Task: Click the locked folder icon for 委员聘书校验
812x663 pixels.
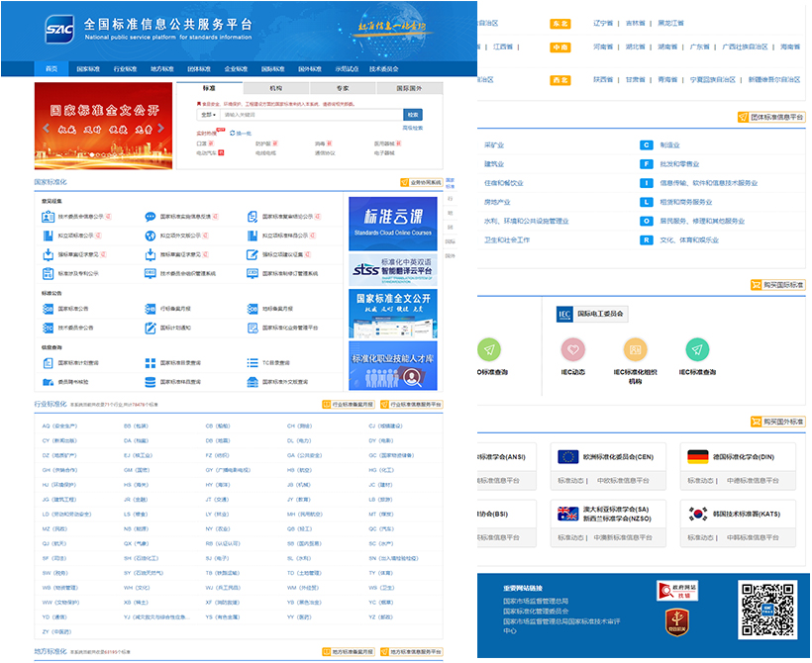Action: 48,383
